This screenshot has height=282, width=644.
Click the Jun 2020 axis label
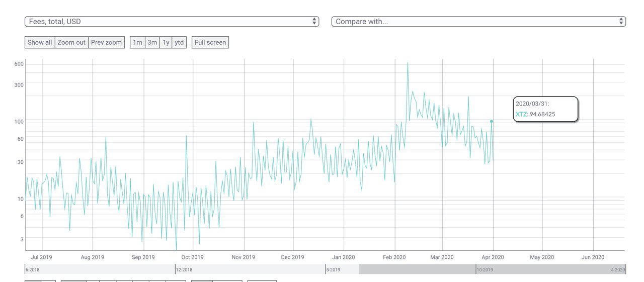point(593,257)
